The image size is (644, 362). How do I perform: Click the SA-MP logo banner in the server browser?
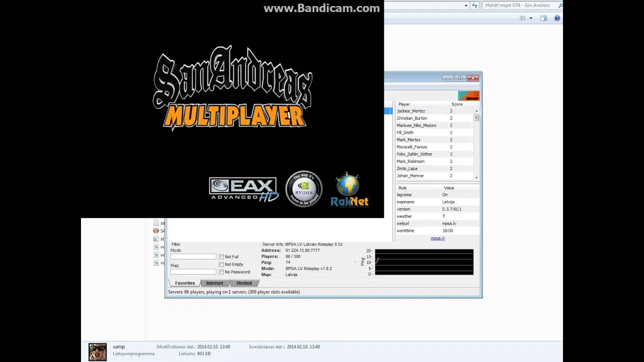pyautogui.click(x=468, y=96)
